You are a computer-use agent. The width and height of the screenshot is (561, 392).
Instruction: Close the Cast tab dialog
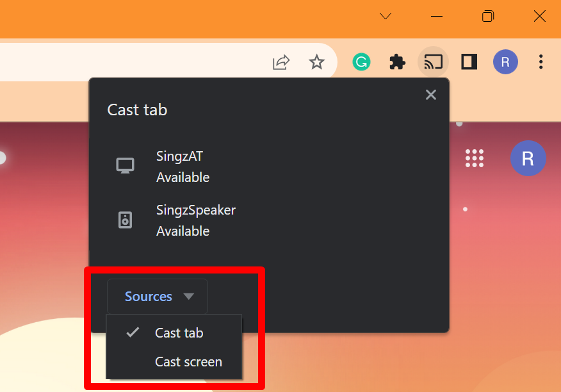(431, 95)
